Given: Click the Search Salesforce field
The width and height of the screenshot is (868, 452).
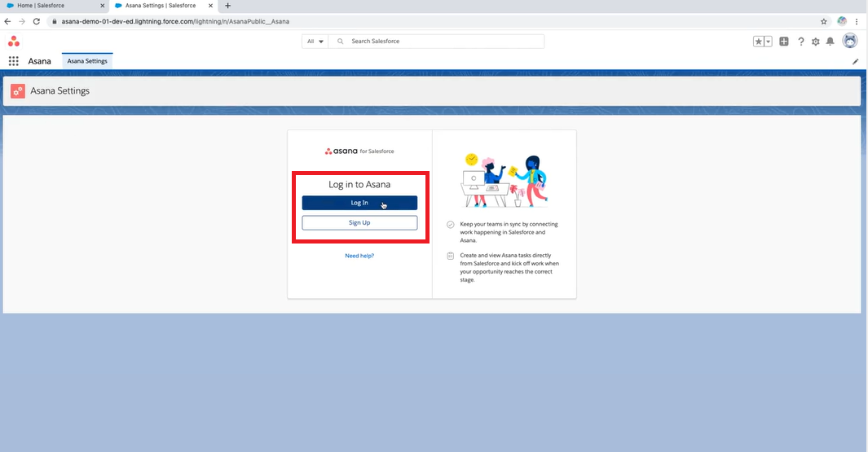Looking at the screenshot, I should pos(436,42).
